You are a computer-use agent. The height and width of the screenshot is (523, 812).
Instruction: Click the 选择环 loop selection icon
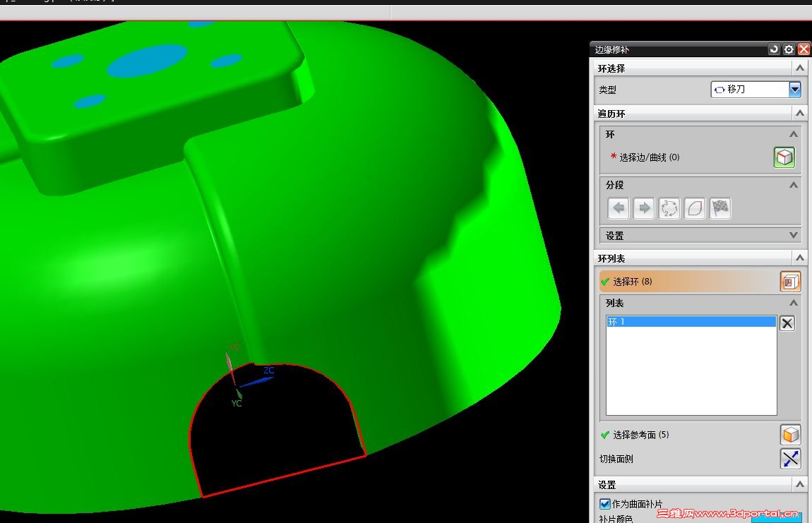point(790,282)
